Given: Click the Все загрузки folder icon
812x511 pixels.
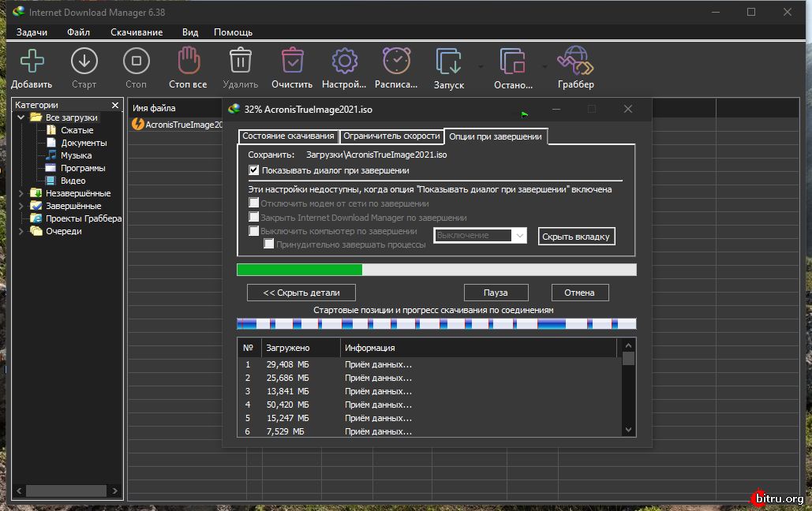Looking at the screenshot, I should [x=36, y=117].
